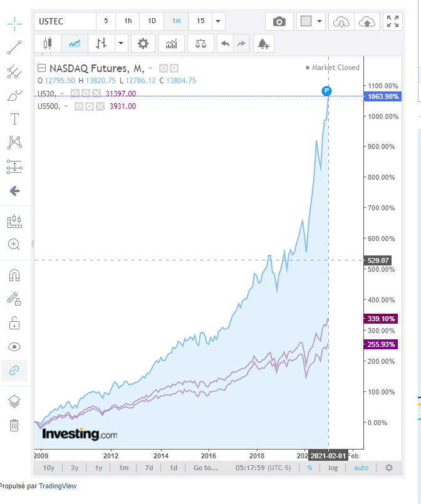
Task: Click the USTEC symbol search field
Action: 64,21
